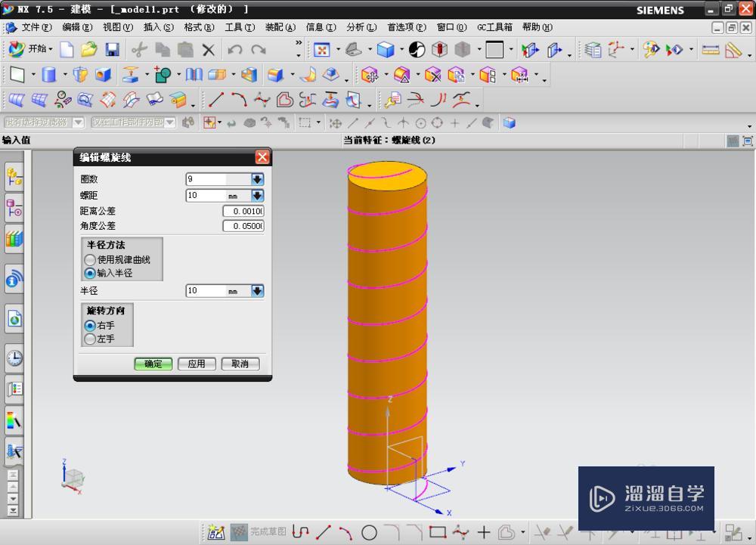Open the 分析(L) menu
This screenshot has width=756, height=545.
click(x=361, y=27)
